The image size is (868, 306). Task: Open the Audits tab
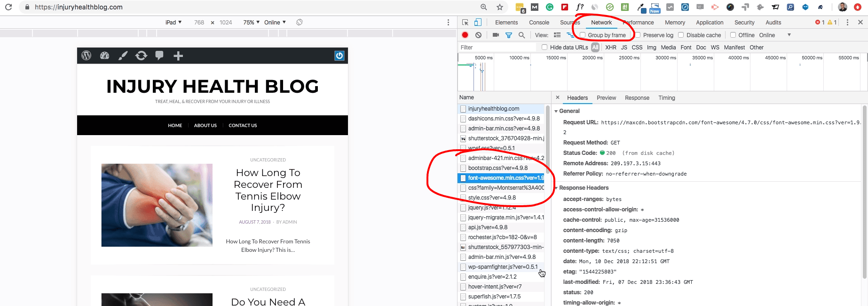click(x=773, y=22)
